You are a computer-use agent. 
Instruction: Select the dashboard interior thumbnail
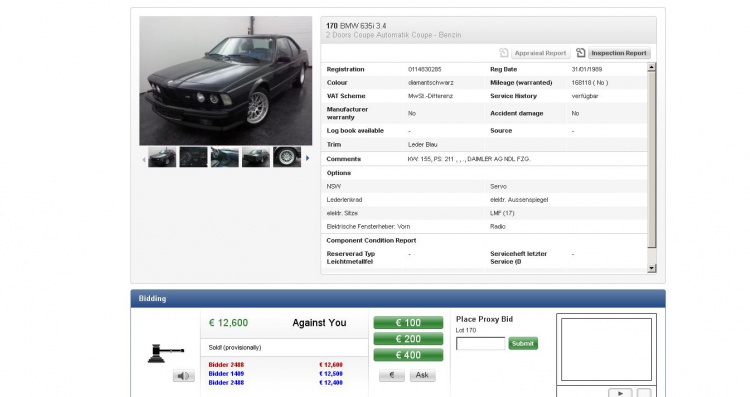pos(193,157)
